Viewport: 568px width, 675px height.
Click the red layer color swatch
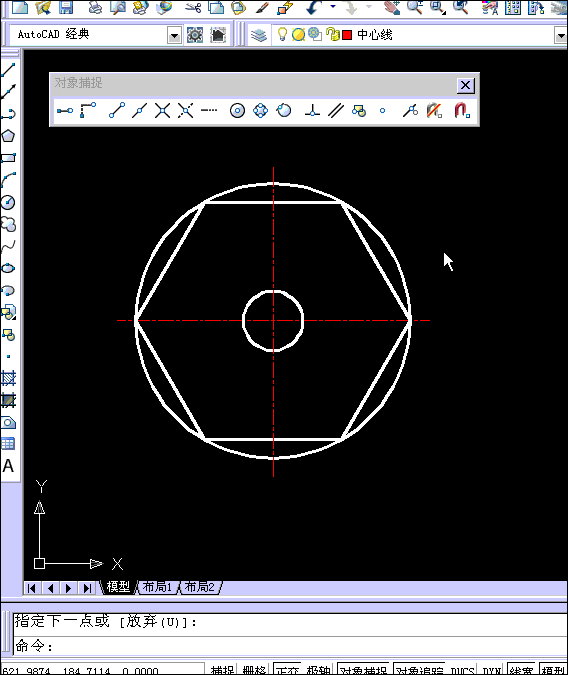click(347, 35)
